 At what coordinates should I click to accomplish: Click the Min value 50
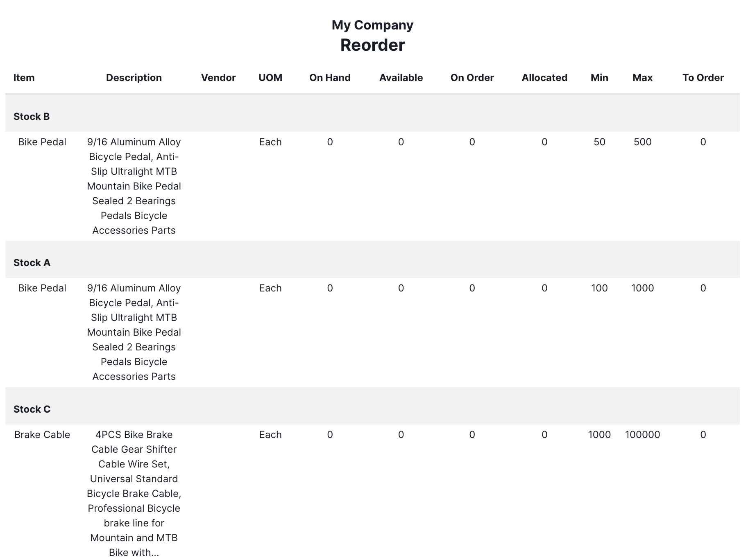599,142
